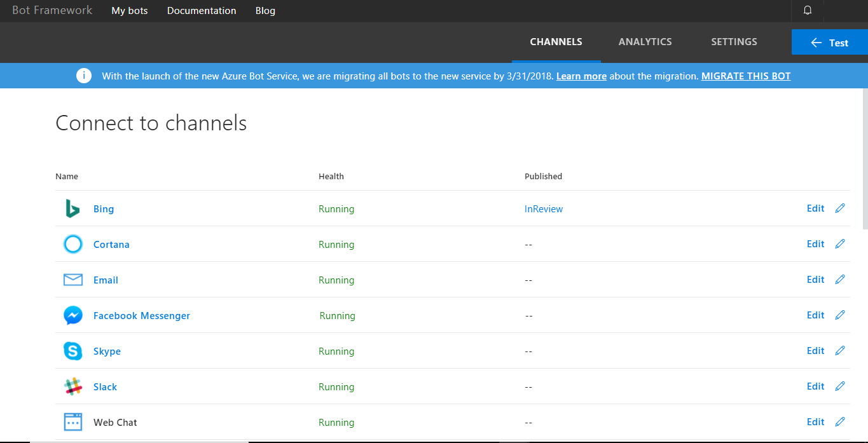Click the pencil icon next to Bing's Edit
Viewport: 868px width, 443px height.
(x=840, y=208)
